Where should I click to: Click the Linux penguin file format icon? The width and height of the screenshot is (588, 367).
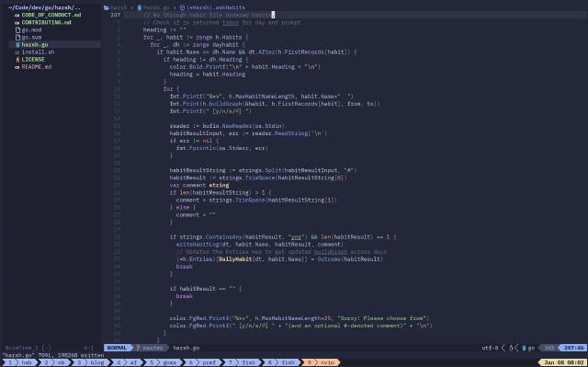[511, 348]
